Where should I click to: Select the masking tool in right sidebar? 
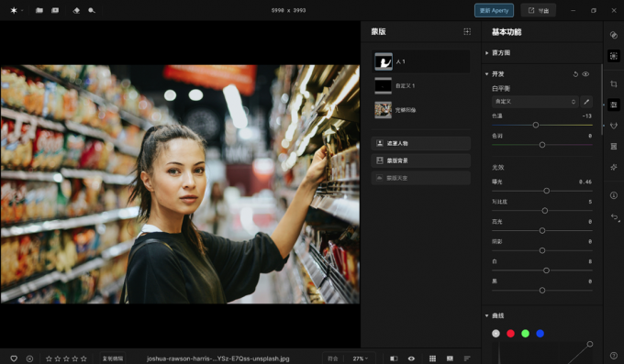(x=613, y=56)
